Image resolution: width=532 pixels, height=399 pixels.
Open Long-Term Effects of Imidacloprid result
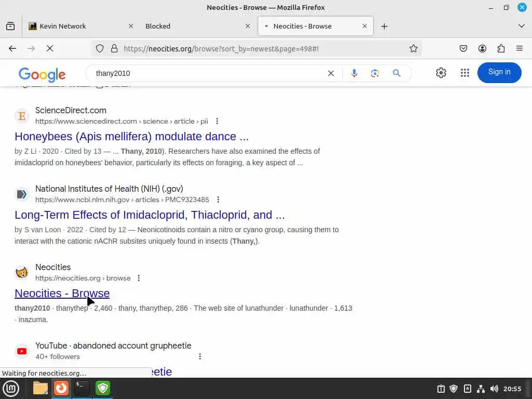point(150,215)
